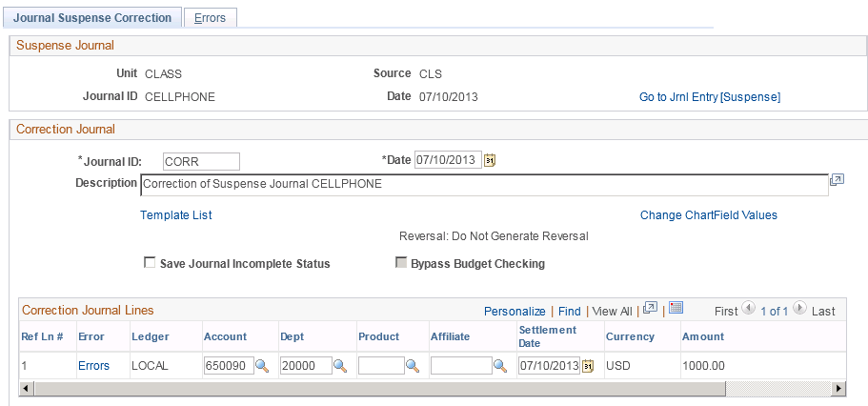Sort by the Currency column header
The image size is (868, 406).
tap(630, 336)
